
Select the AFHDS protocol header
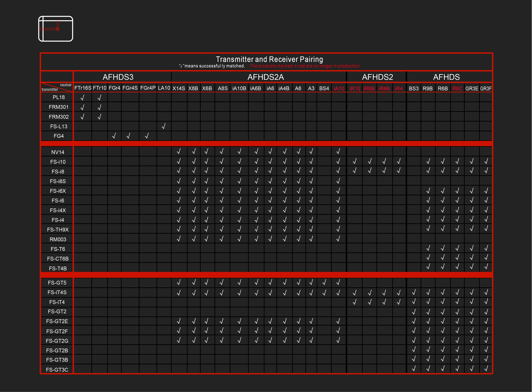[x=446, y=77]
